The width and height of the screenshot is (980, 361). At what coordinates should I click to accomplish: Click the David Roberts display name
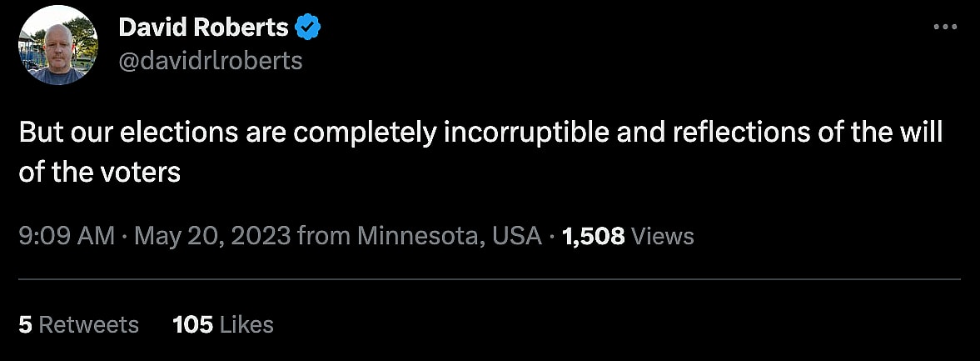[203, 28]
